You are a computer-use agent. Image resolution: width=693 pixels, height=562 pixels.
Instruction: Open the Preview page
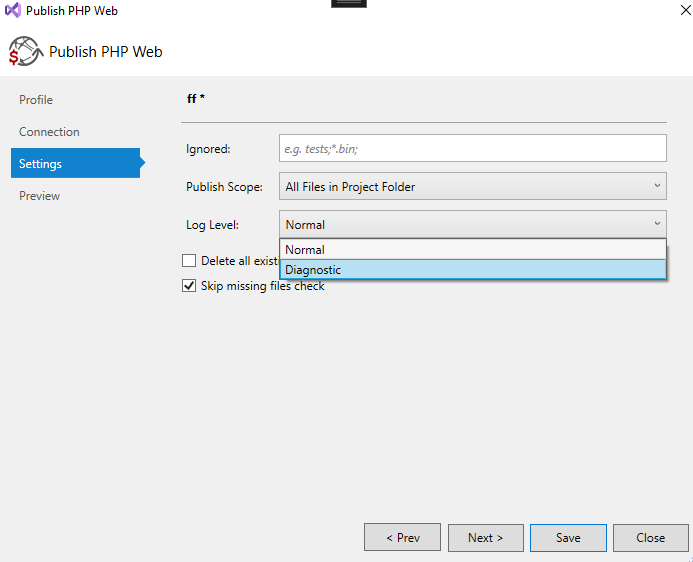tap(40, 196)
